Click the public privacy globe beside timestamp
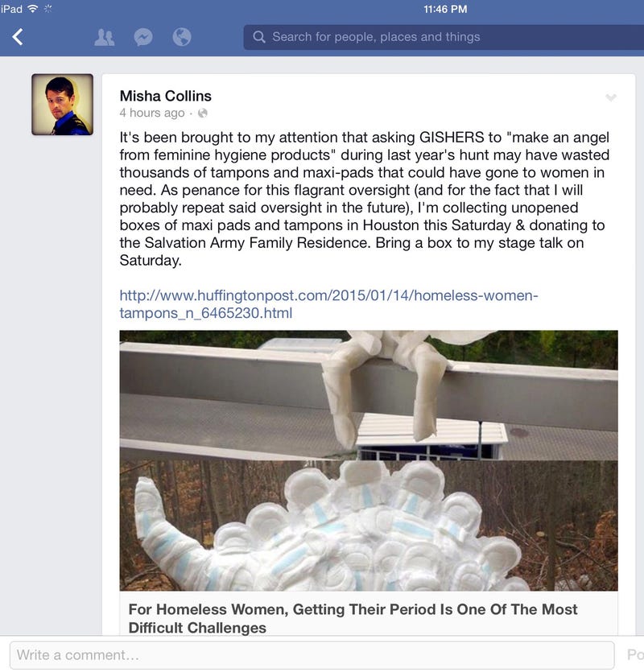Viewport: 644px width, 672px height. 203,113
